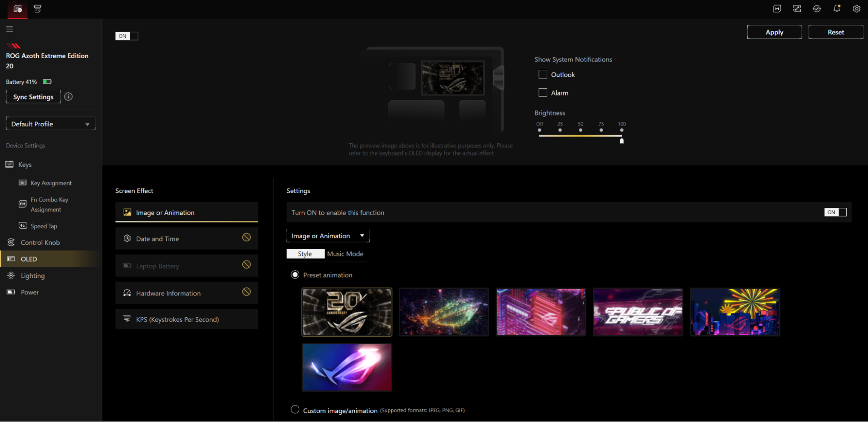Screen dimensions: 868x422
Task: Click the Apply button
Action: click(774, 32)
